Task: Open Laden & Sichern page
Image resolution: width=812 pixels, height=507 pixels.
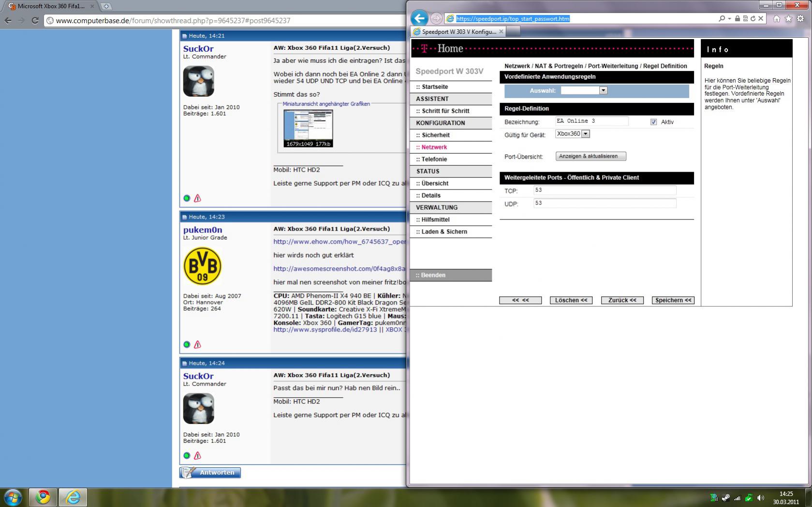Action: click(x=444, y=232)
